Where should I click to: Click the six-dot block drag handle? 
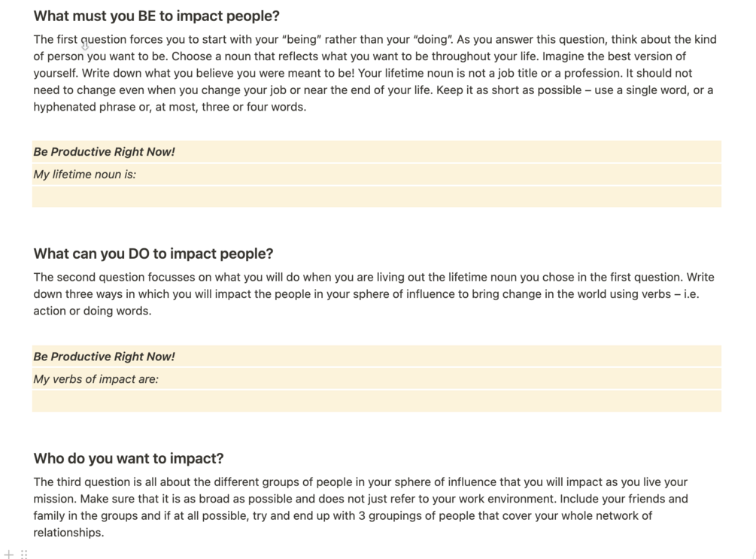click(x=24, y=554)
